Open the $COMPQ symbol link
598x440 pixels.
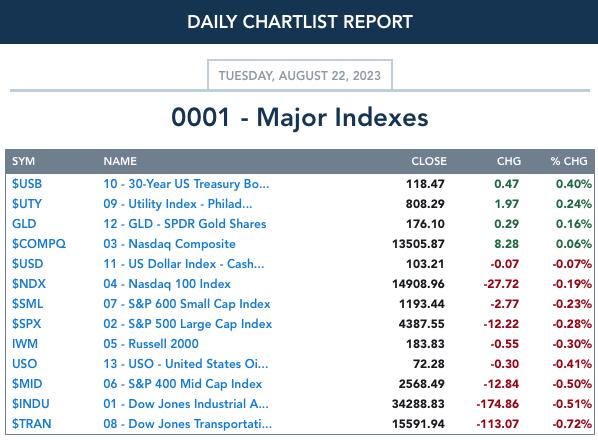(x=39, y=244)
